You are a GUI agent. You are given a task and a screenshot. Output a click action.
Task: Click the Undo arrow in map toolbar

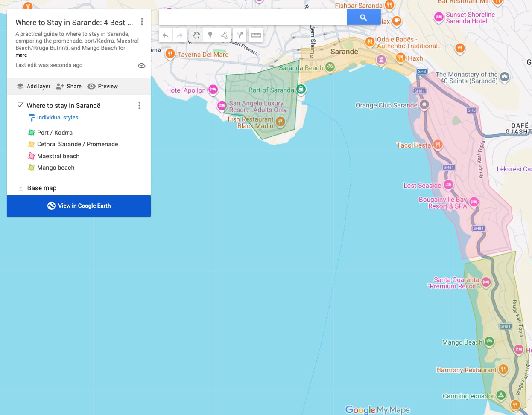point(166,35)
